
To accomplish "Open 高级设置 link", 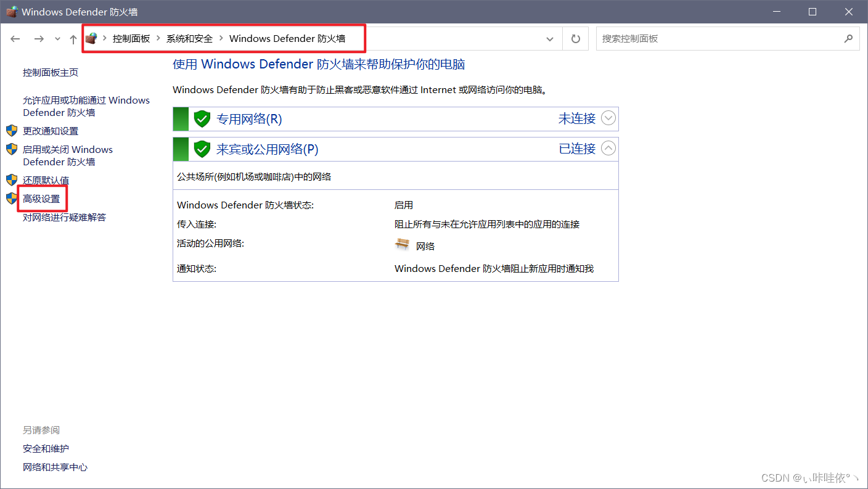I will pyautogui.click(x=41, y=199).
